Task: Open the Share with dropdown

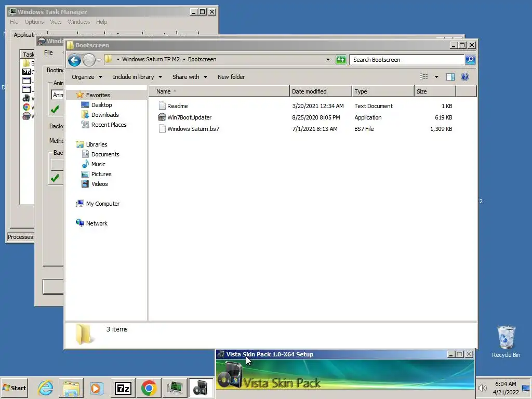Action: click(190, 77)
